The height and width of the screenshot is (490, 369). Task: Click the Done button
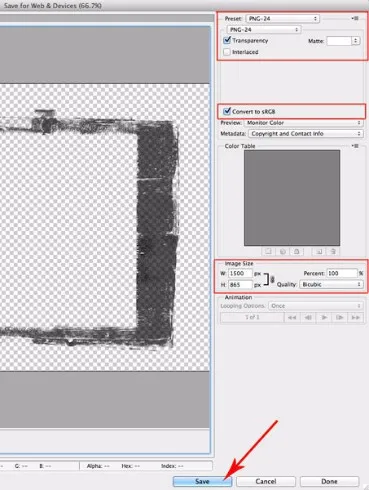tap(329, 481)
